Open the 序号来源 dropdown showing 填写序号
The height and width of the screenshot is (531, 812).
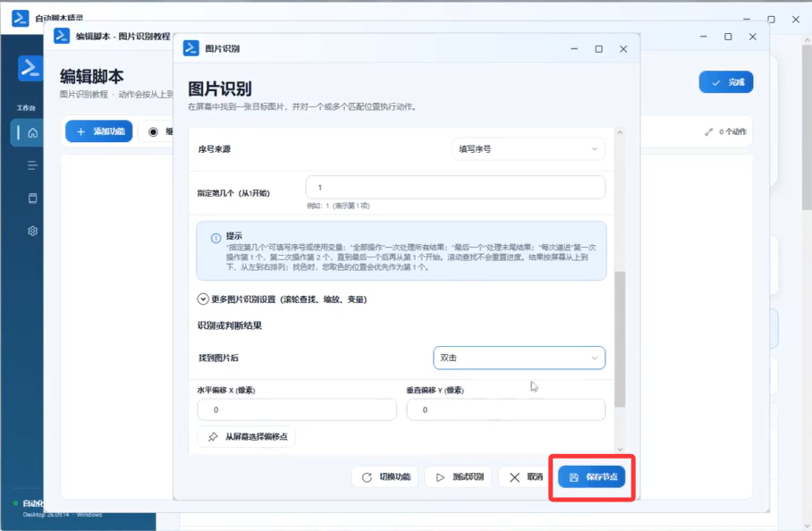pos(529,149)
